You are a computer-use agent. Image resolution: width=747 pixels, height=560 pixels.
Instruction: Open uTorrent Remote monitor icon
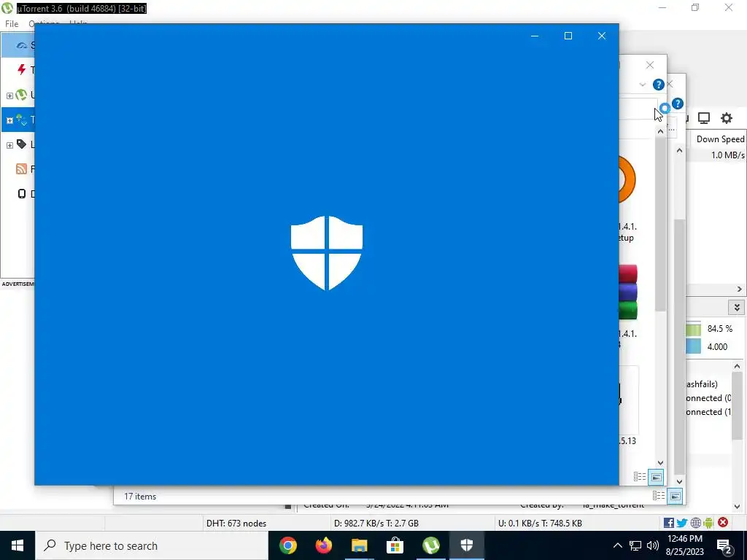pyautogui.click(x=704, y=118)
